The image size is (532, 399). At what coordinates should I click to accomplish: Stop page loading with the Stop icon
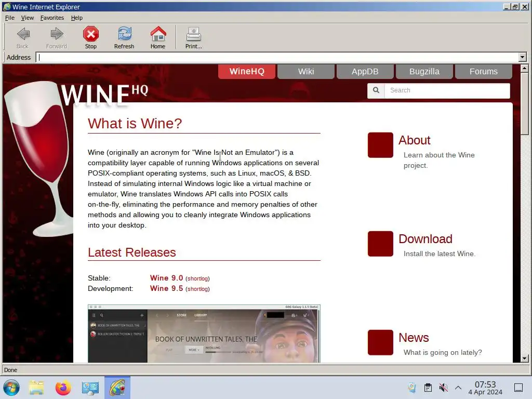pyautogui.click(x=90, y=34)
